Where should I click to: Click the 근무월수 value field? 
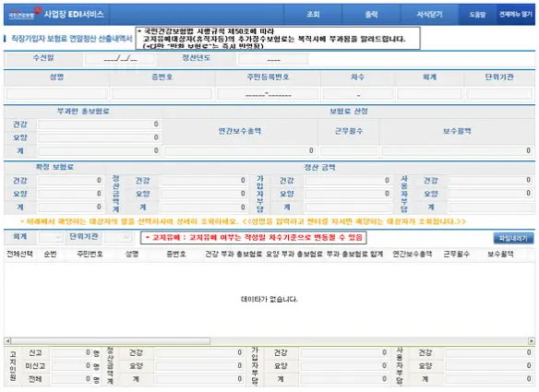pyautogui.click(x=349, y=151)
